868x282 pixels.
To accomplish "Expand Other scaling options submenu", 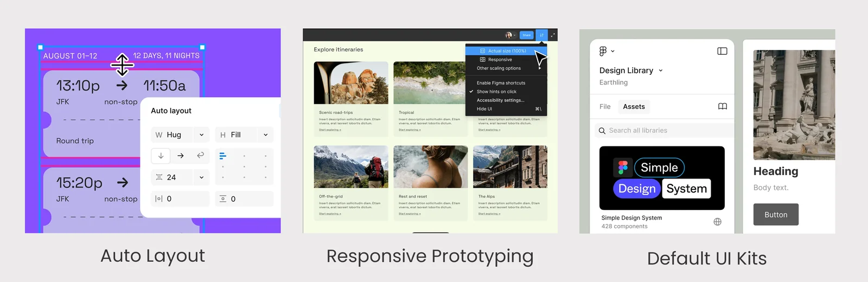I will click(x=506, y=68).
